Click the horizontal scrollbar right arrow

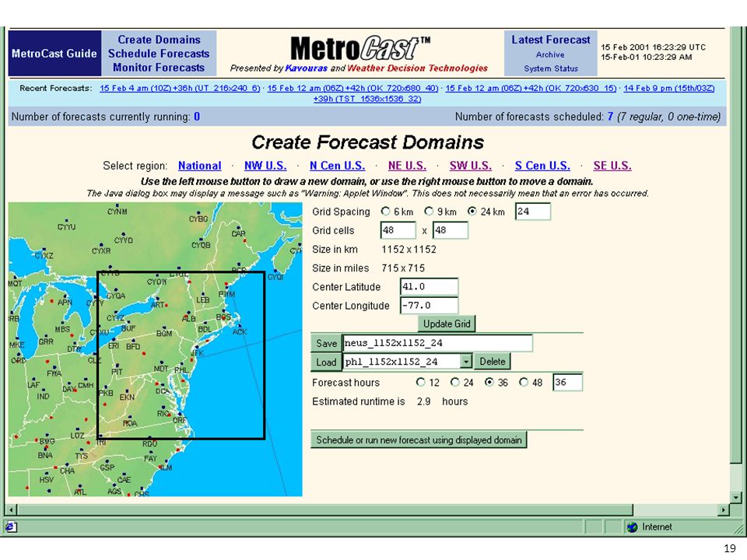point(723,509)
